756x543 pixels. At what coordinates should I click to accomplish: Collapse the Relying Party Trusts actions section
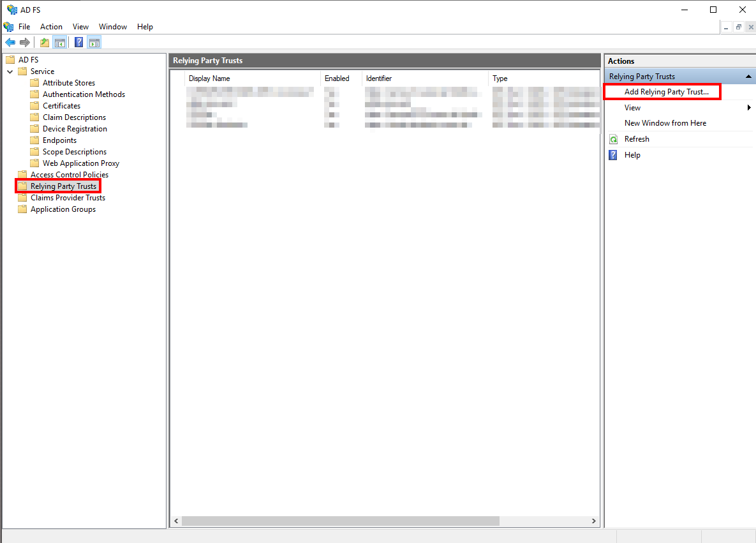tap(748, 77)
